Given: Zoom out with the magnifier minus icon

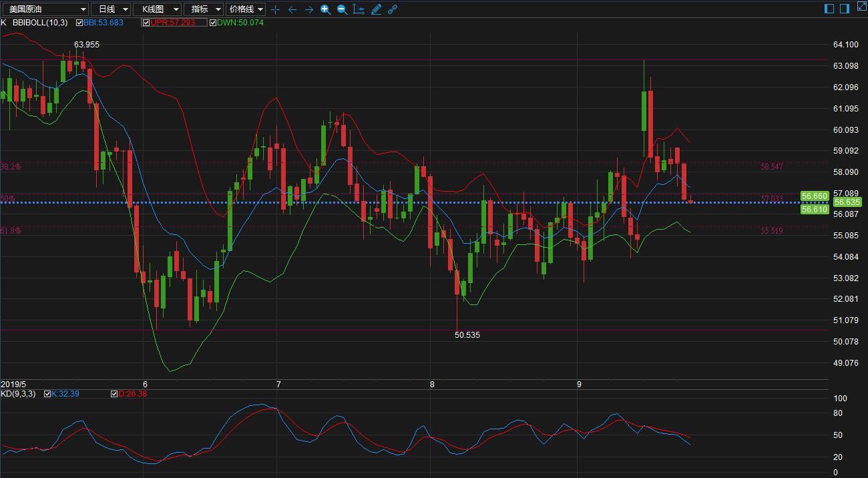Looking at the screenshot, I should pyautogui.click(x=342, y=9).
